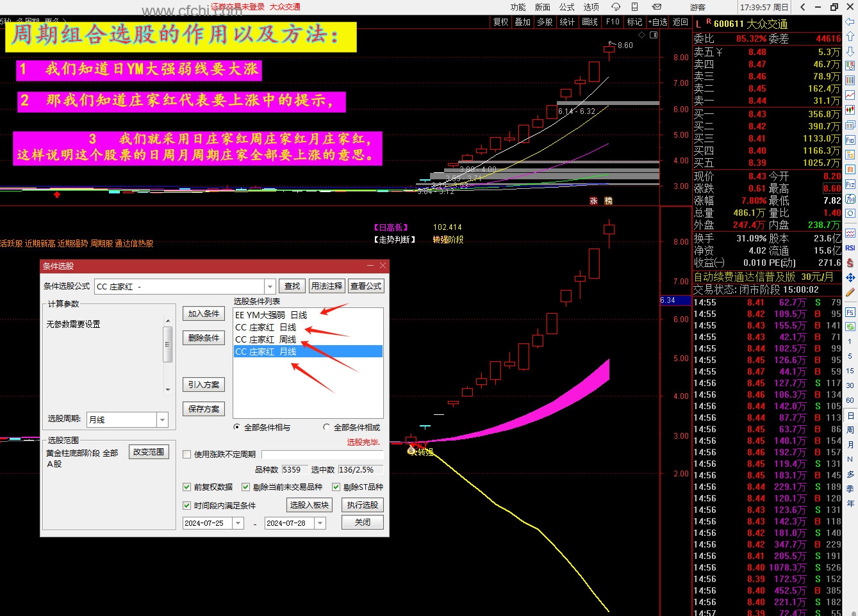
Task: Select 全部条件相或 radio button
Action: click(x=327, y=427)
